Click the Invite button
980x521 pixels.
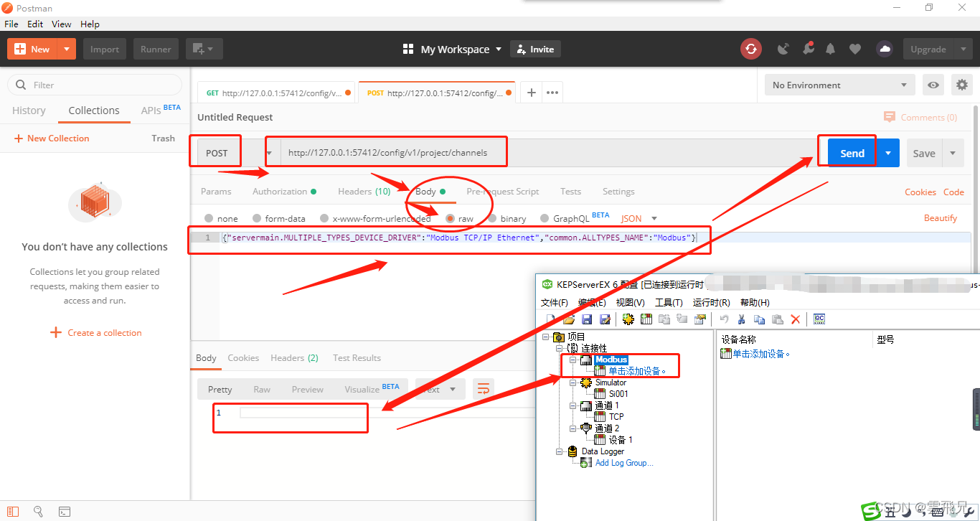click(535, 49)
